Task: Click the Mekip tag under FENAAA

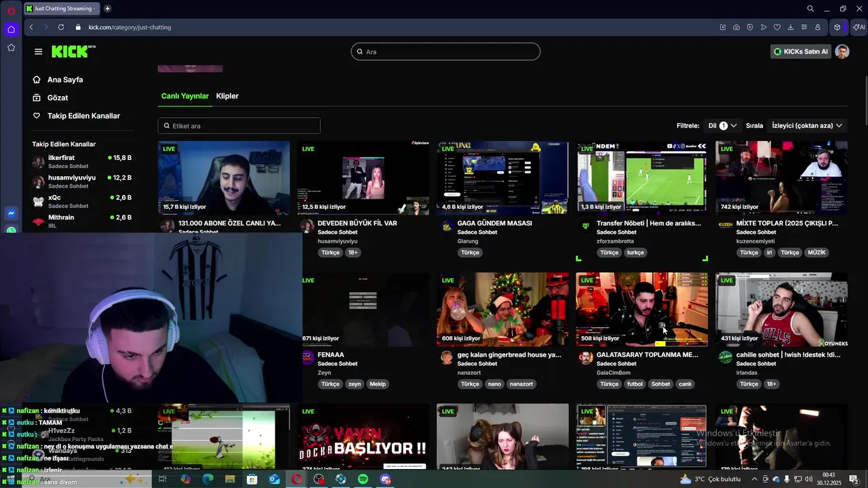Action: pyautogui.click(x=378, y=384)
